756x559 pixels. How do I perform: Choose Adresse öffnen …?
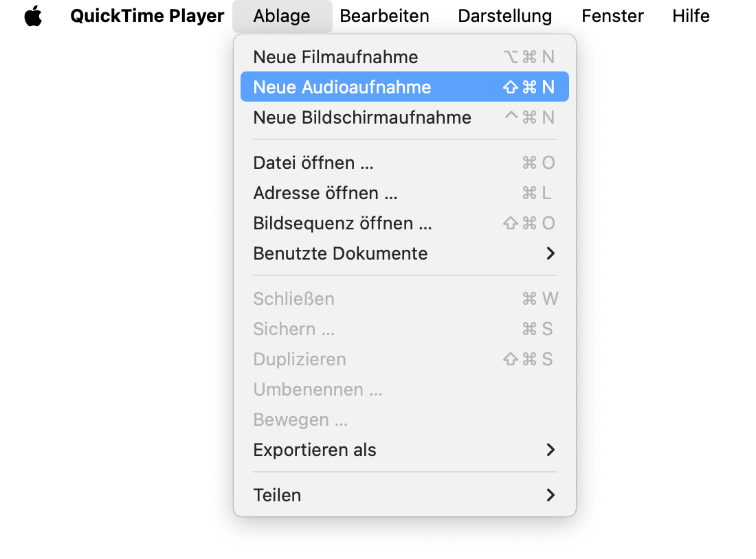(x=325, y=193)
